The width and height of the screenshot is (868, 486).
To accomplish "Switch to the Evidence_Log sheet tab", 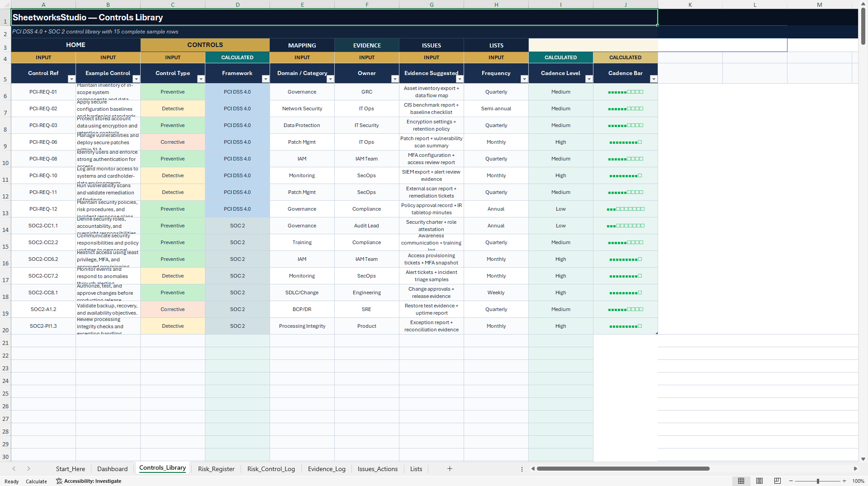I will (327, 469).
